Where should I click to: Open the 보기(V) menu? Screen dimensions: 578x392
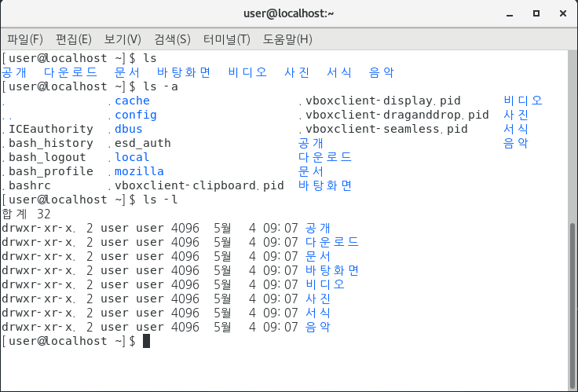pos(123,39)
